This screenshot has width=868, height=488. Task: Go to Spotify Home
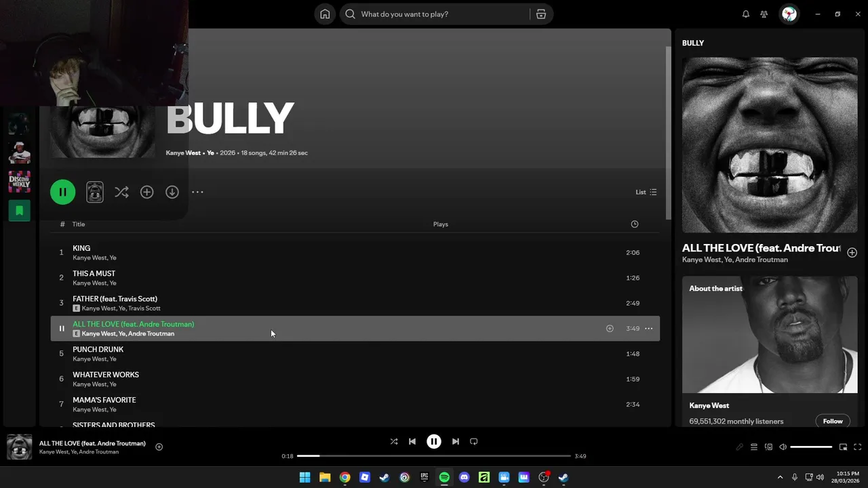(325, 14)
